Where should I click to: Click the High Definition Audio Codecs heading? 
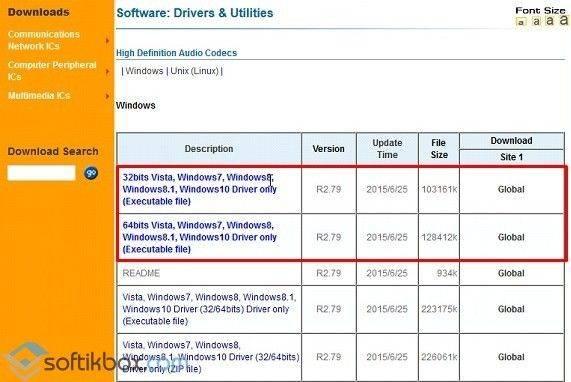(x=177, y=53)
